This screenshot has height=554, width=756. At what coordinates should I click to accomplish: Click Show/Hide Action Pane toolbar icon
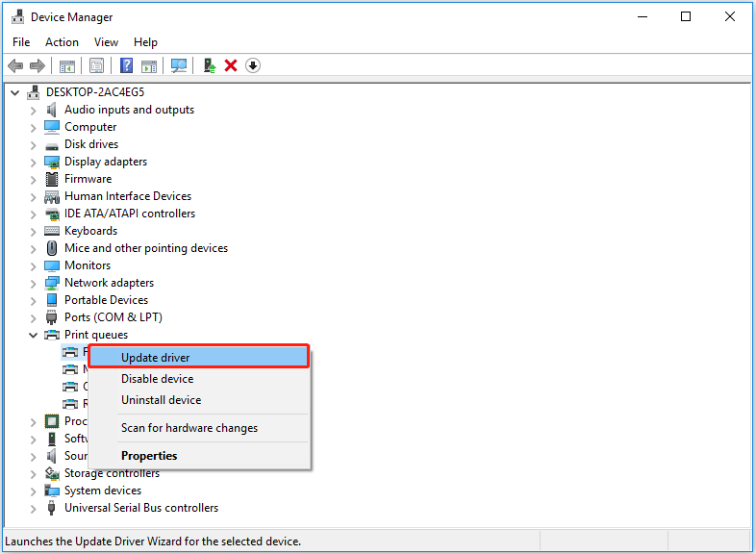[x=149, y=65]
